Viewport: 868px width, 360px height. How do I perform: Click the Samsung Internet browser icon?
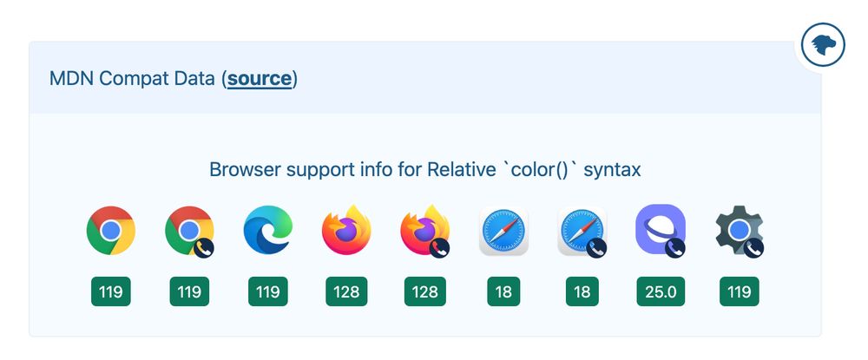[661, 231]
